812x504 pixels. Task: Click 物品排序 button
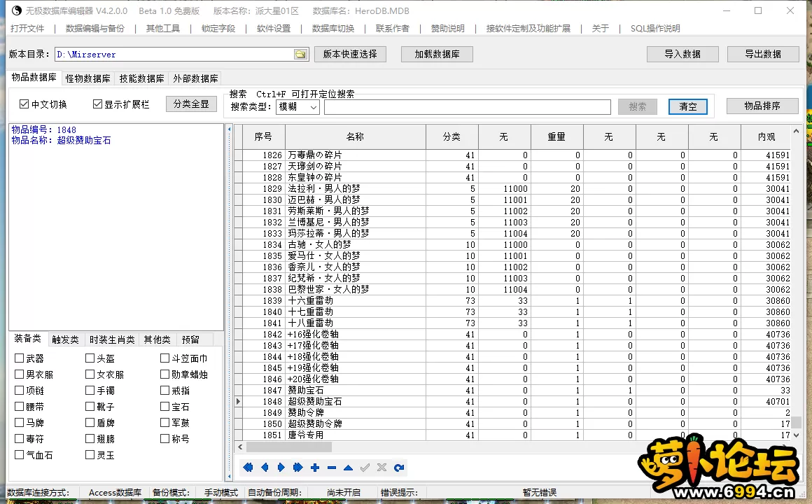tap(762, 106)
